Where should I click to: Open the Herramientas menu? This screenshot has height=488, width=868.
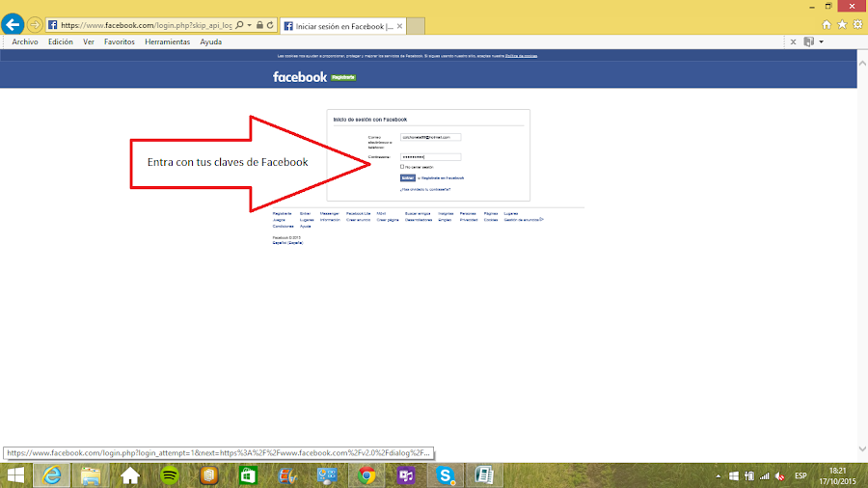tap(167, 42)
